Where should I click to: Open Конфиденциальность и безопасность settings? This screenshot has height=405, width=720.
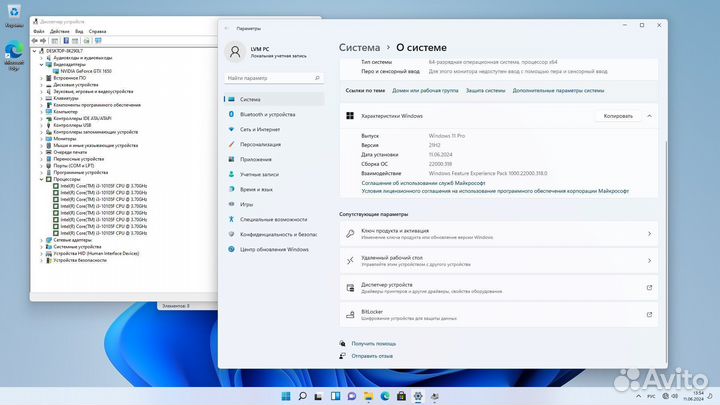click(274, 234)
